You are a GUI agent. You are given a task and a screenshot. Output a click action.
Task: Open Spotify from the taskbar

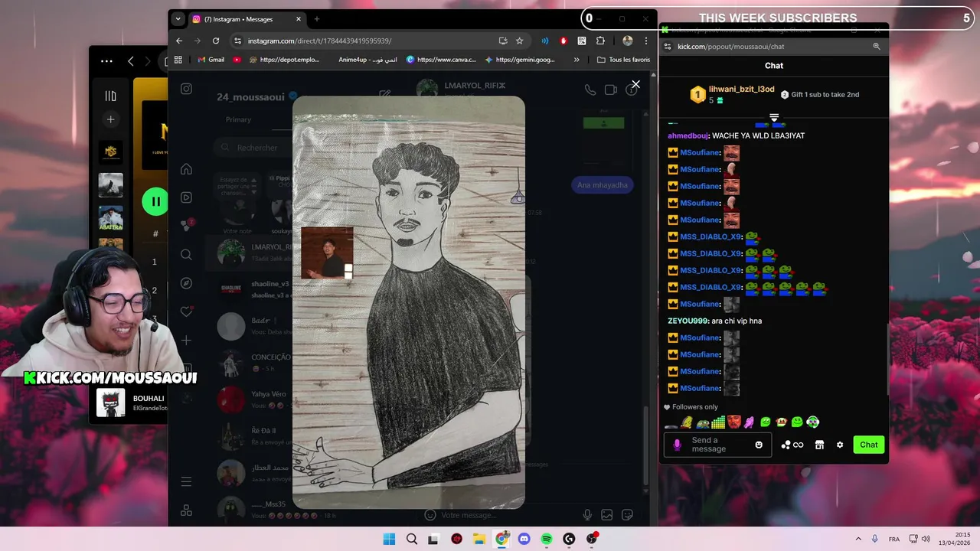coord(547,539)
